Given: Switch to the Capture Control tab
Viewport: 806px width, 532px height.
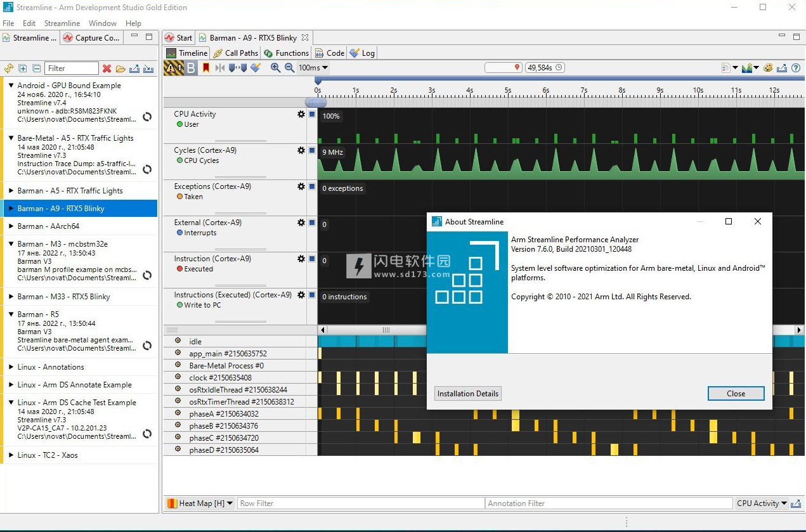Looking at the screenshot, I should pos(91,38).
